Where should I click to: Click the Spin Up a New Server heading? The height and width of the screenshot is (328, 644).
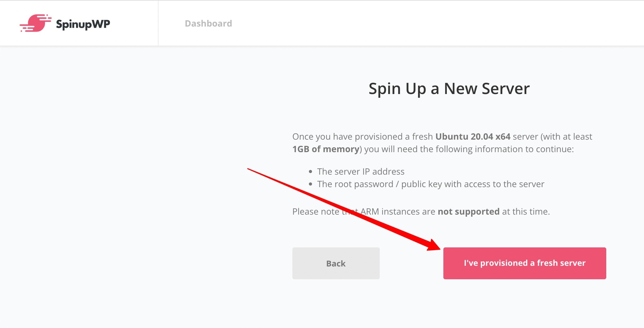pyautogui.click(x=449, y=89)
